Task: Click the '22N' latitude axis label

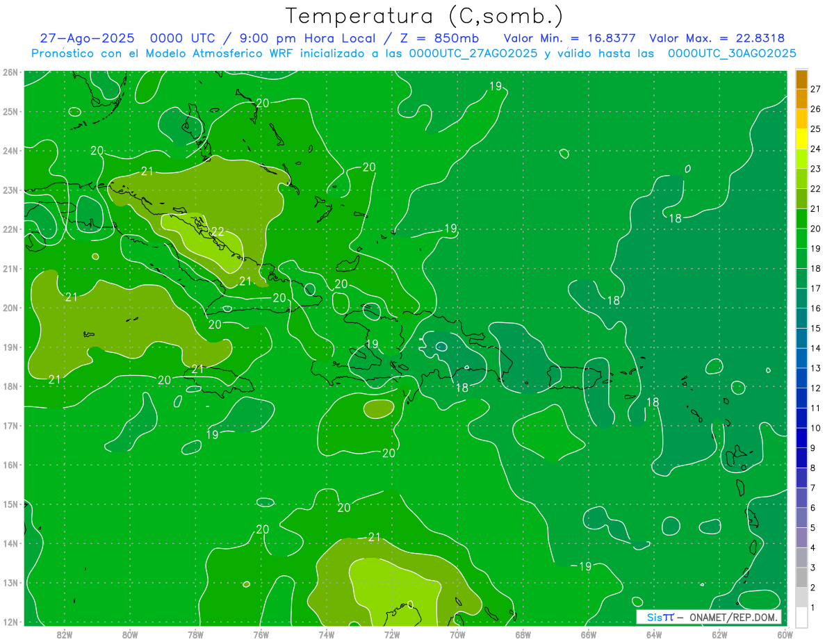Action: coord(10,229)
